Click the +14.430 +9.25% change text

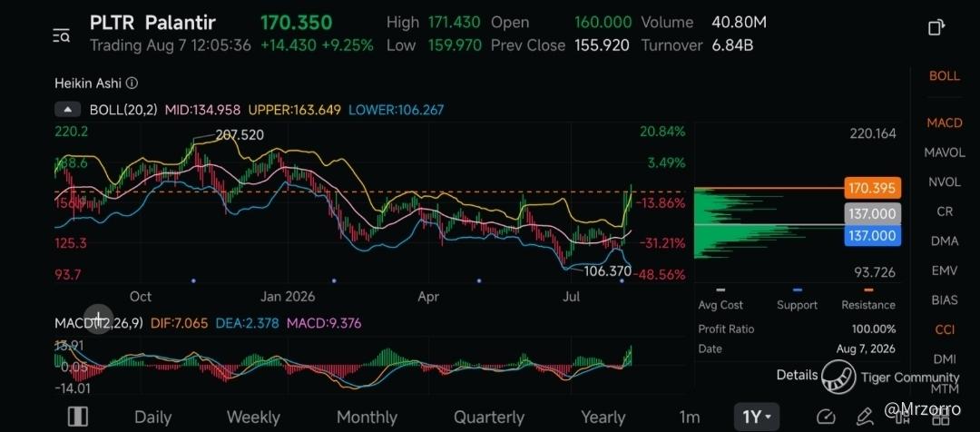317,45
